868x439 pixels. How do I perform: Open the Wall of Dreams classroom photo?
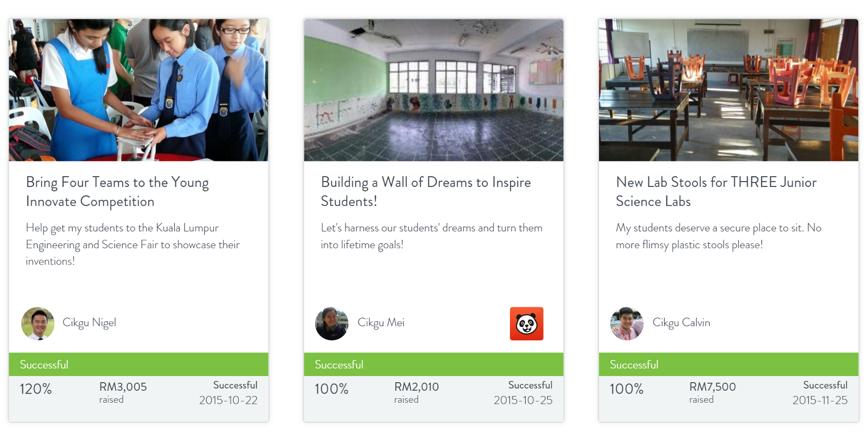[x=433, y=90]
